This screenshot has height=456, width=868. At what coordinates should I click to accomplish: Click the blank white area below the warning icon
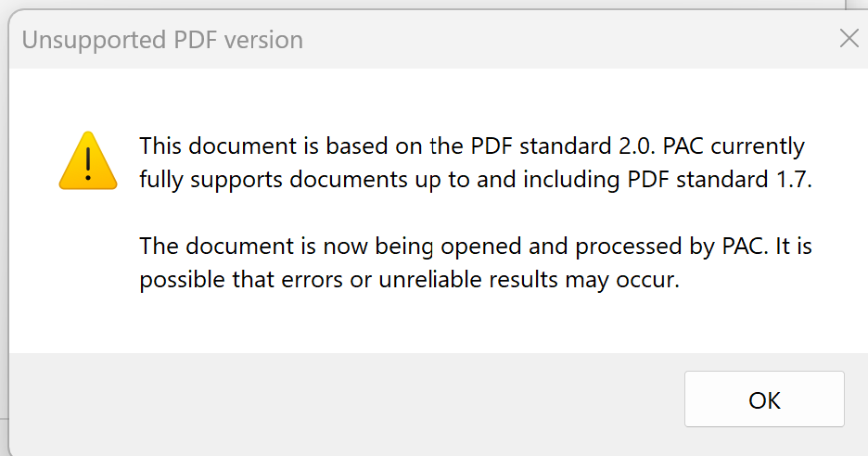pyautogui.click(x=87, y=278)
